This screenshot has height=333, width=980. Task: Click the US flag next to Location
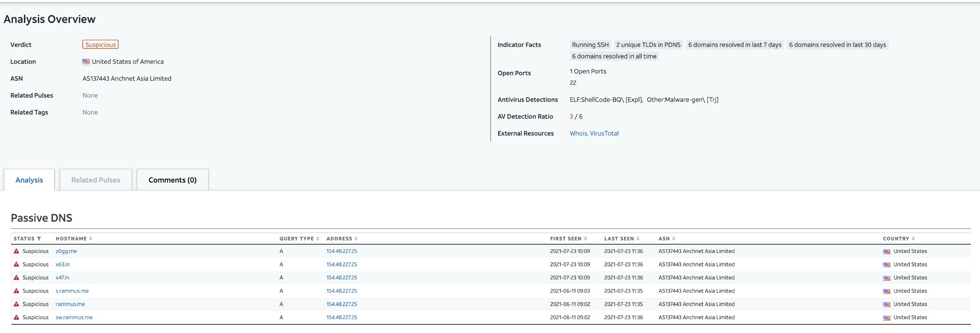click(x=86, y=62)
